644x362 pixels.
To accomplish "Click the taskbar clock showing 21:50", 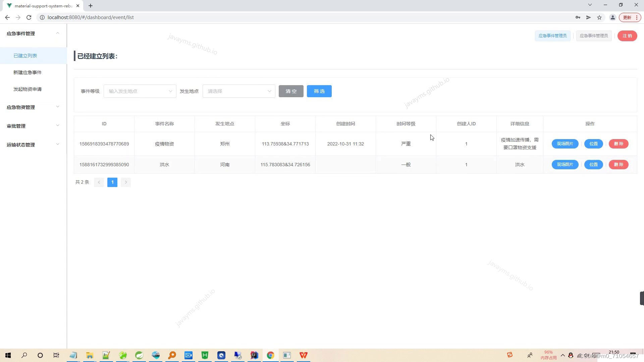I will point(614,353).
